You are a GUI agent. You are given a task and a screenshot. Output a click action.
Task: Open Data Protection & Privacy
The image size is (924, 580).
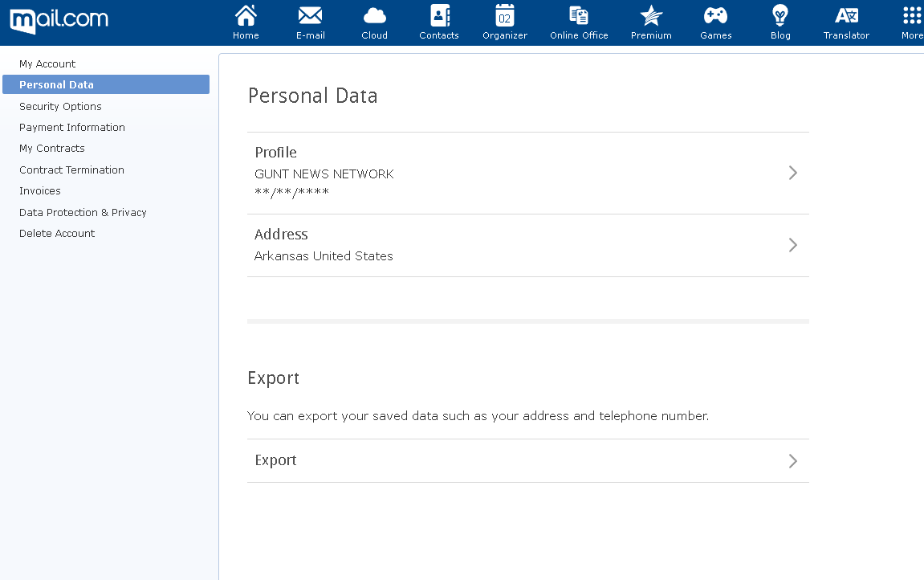click(x=83, y=212)
